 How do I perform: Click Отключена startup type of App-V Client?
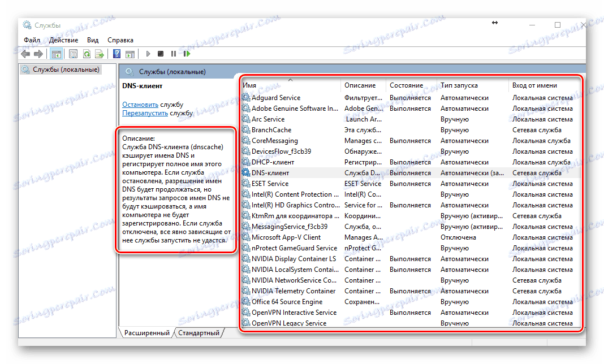(458, 237)
